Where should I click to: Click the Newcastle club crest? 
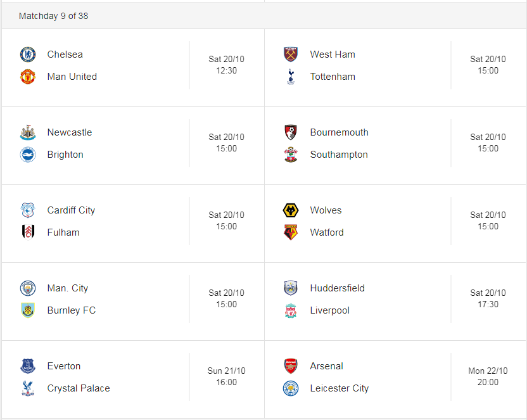pyautogui.click(x=28, y=132)
